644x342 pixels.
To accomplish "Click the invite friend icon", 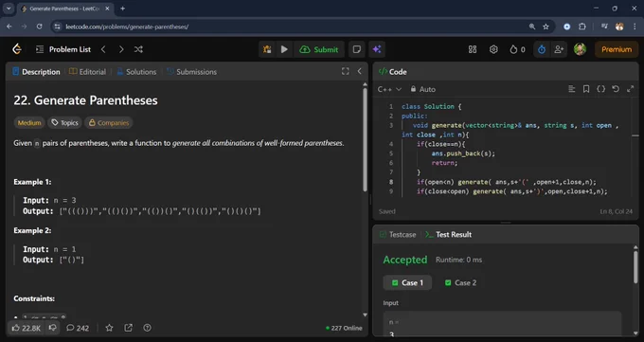I will click(559, 49).
